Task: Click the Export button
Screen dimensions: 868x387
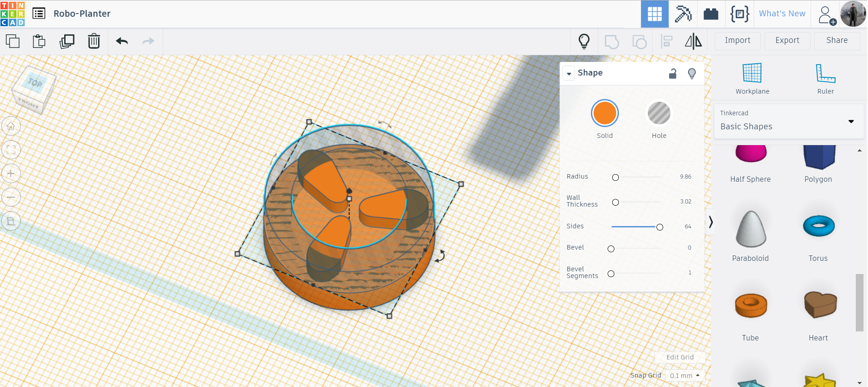Action: pos(788,41)
